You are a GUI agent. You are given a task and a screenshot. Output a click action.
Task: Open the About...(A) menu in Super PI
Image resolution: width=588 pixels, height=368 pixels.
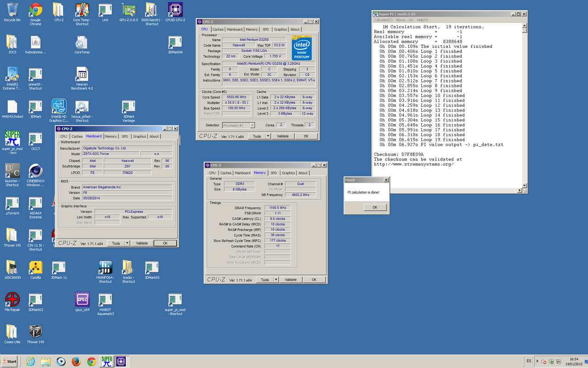(x=405, y=20)
